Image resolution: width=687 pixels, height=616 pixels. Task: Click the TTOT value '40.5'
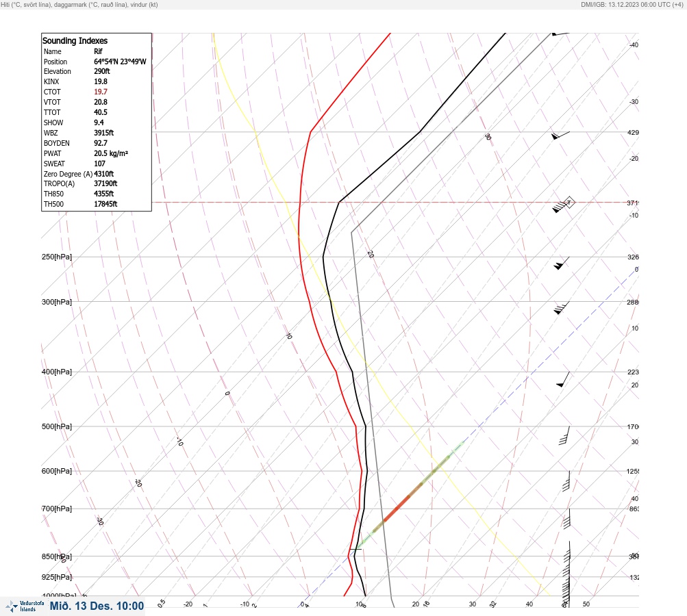100,112
